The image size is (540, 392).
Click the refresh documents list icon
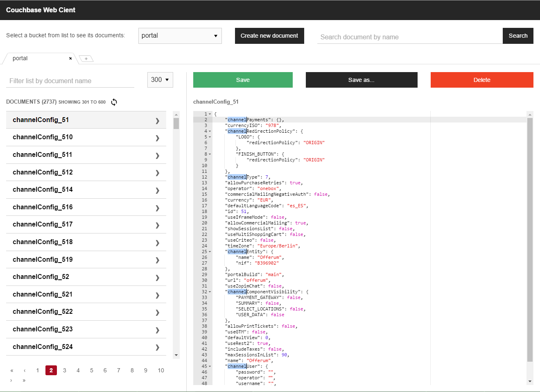tap(114, 102)
